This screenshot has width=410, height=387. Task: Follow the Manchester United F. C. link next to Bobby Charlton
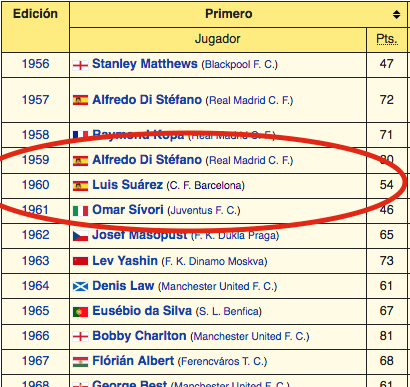point(250,336)
